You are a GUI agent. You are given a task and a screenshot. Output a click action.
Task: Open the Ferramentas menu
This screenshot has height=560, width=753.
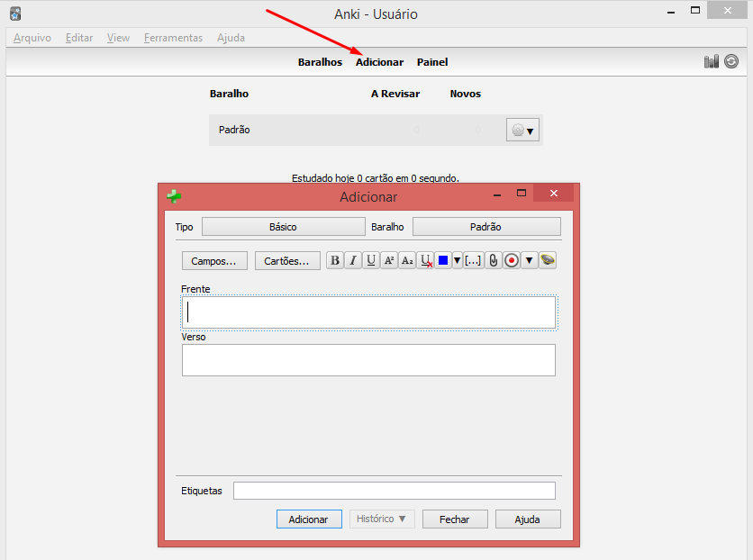pyautogui.click(x=173, y=38)
